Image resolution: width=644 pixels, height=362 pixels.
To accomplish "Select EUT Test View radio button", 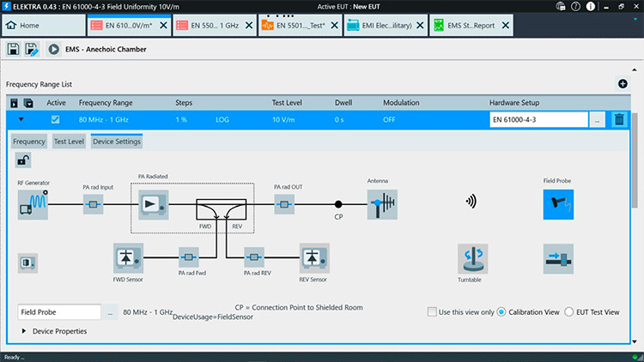I will click(569, 312).
